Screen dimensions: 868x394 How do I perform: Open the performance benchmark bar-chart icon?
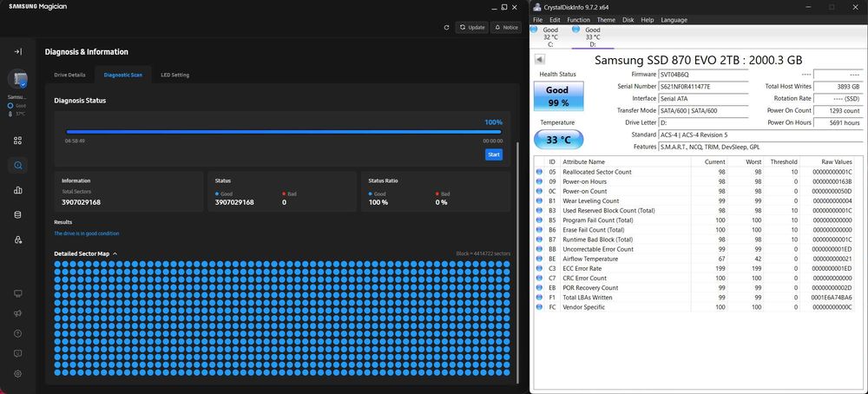tap(17, 190)
